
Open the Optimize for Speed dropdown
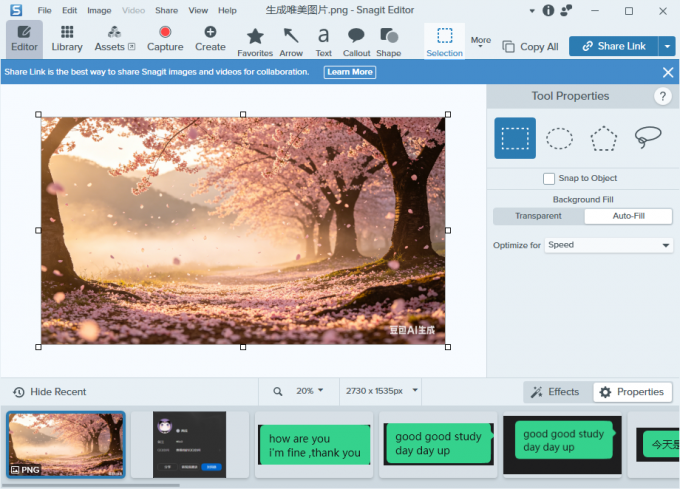[608, 245]
